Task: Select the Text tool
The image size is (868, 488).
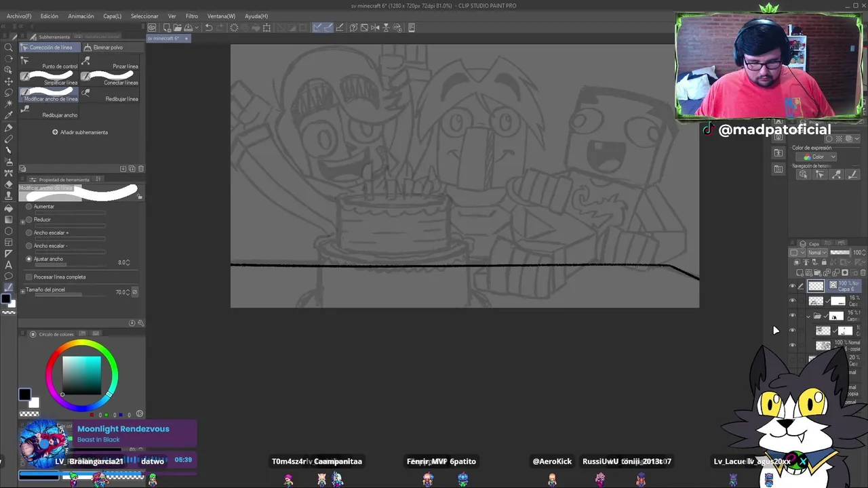Action: (x=8, y=265)
